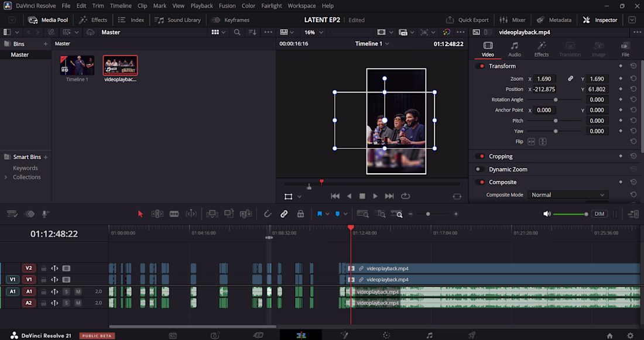Select the Blade edit mode tool
Screen dimensions: 644x340
[x=174, y=214]
